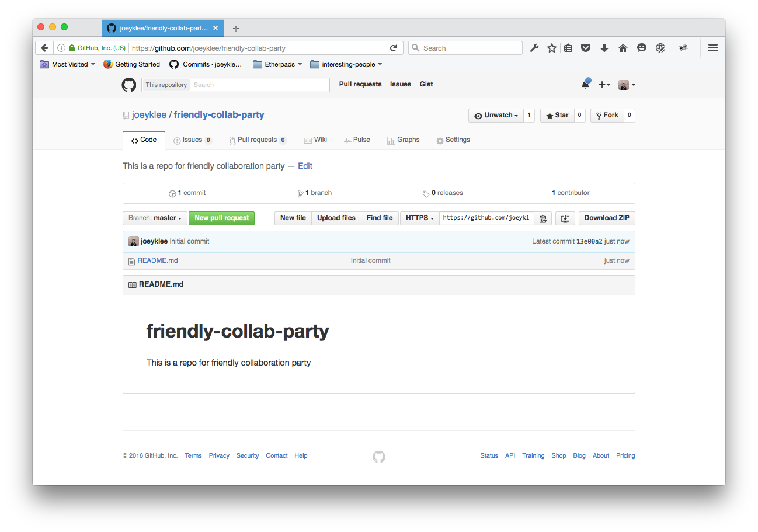758x532 pixels.
Task: Switch to the Issues tab
Action: click(x=192, y=140)
